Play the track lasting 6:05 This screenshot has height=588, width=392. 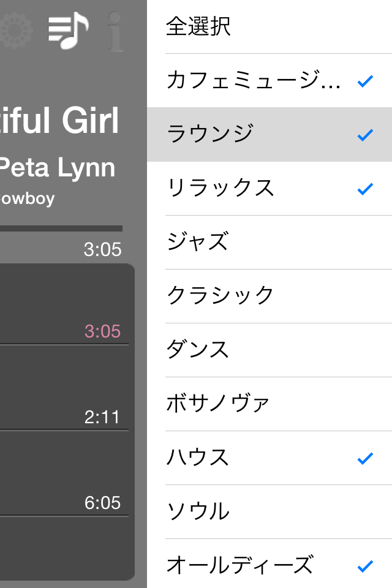[x=64, y=473]
